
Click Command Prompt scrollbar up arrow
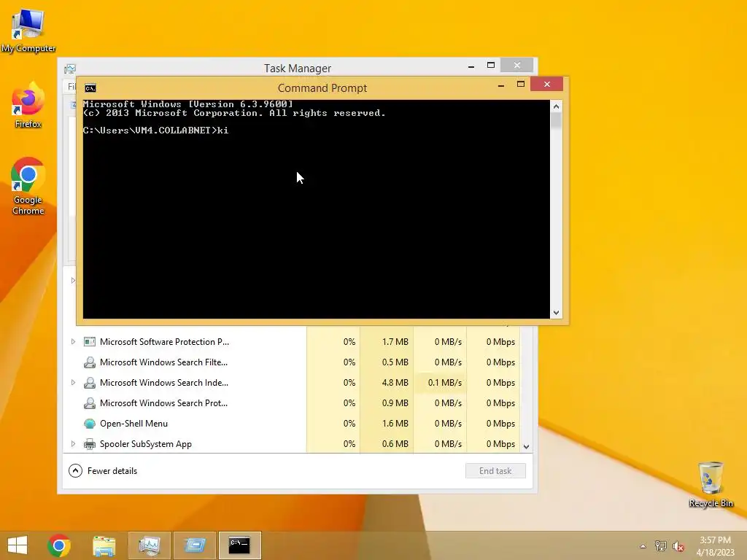556,106
